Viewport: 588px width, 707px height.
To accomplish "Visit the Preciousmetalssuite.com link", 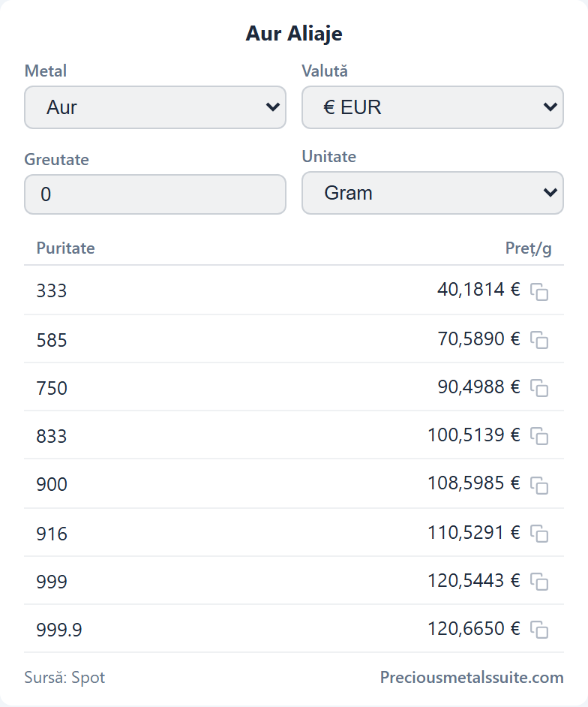I will 472,677.
